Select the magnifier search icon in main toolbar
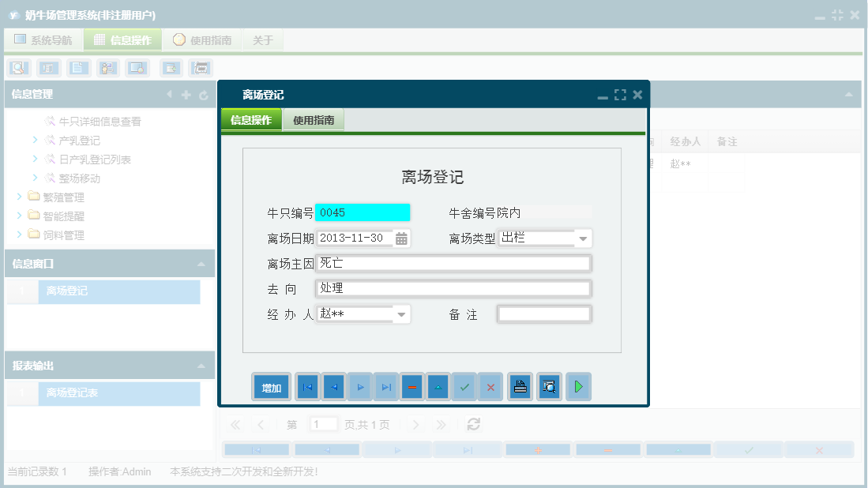 coord(17,68)
